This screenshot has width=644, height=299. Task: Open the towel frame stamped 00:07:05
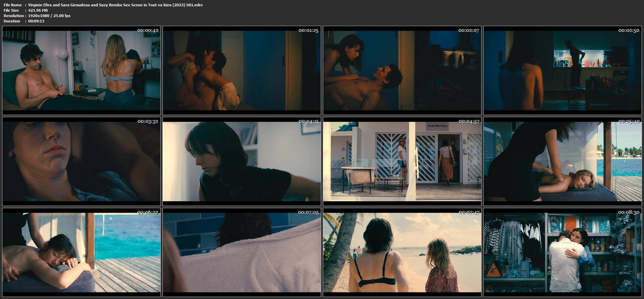point(242,252)
